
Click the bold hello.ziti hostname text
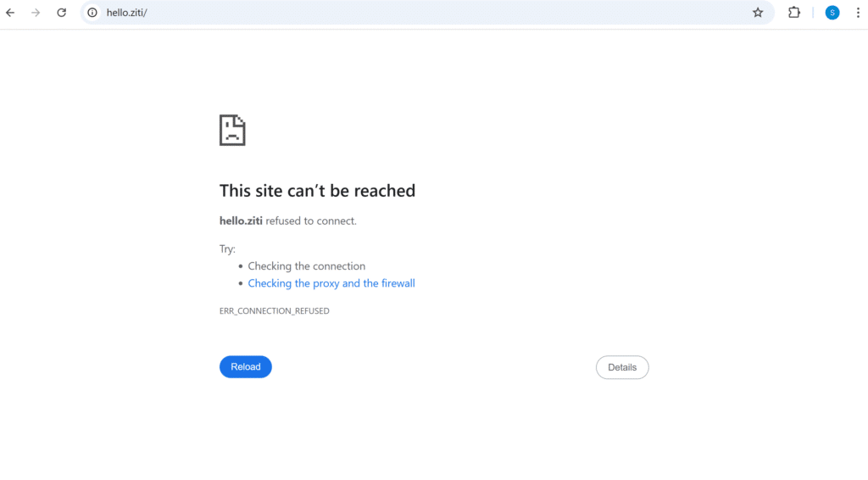(241, 221)
